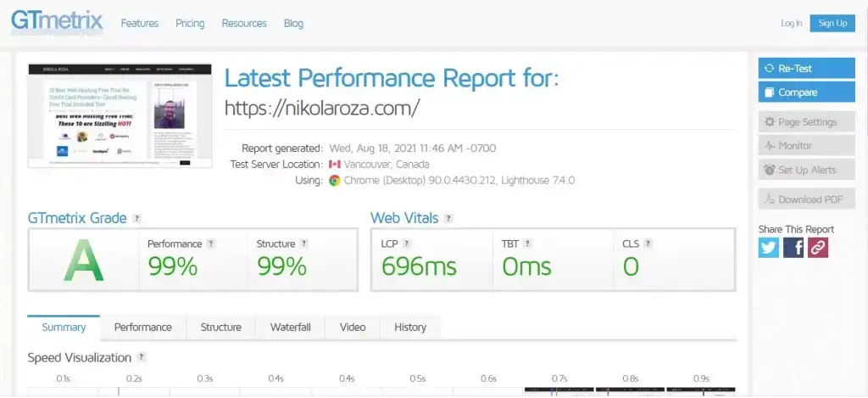This screenshot has height=398, width=868.
Task: Open the Structure tab
Action: click(220, 328)
